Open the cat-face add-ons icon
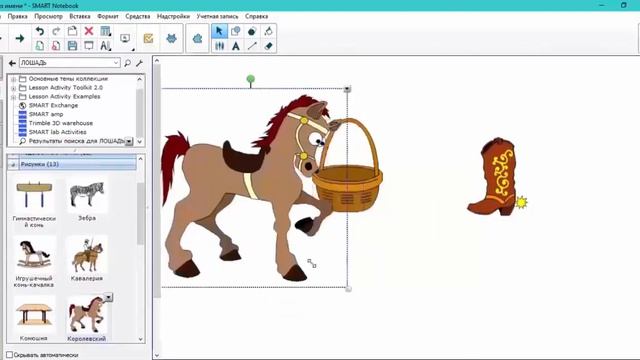The image size is (640, 360). [171, 38]
